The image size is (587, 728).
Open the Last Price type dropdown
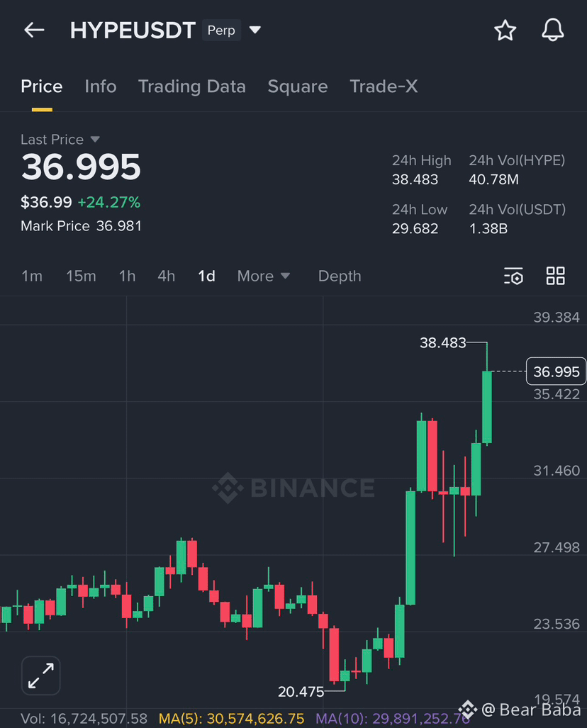(95, 139)
